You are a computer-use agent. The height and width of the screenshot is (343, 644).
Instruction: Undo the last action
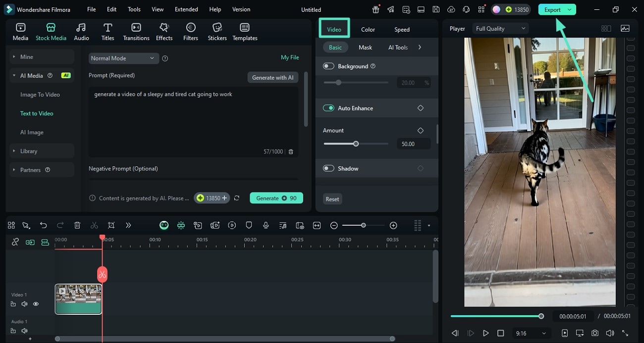pyautogui.click(x=43, y=225)
